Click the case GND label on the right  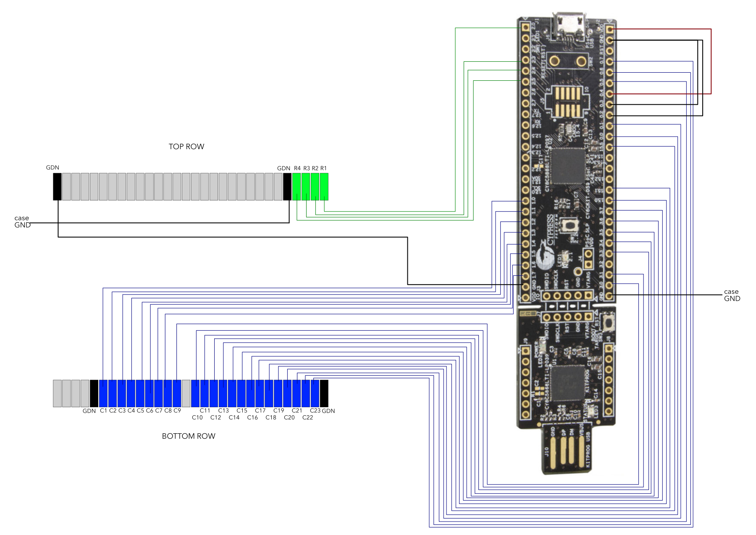pyautogui.click(x=732, y=295)
